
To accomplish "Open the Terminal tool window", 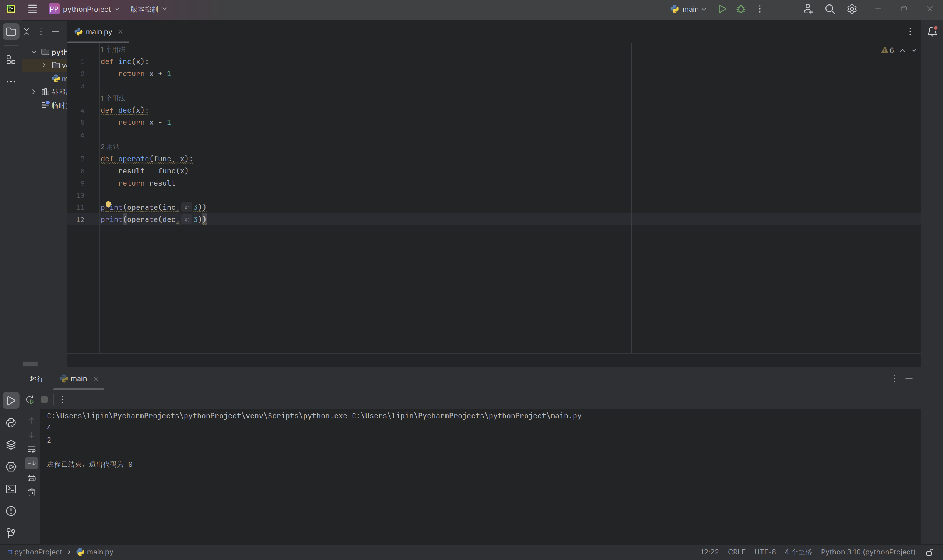I will (x=11, y=489).
